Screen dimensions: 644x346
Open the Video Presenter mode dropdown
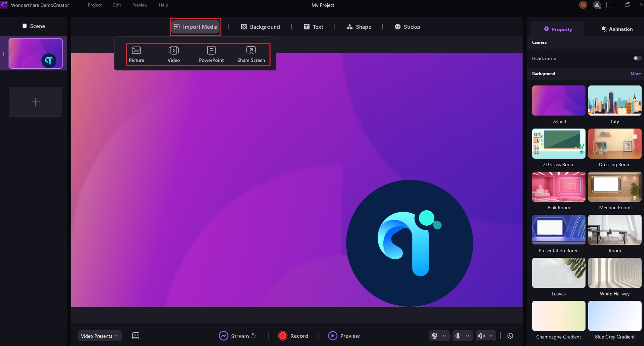(x=100, y=336)
